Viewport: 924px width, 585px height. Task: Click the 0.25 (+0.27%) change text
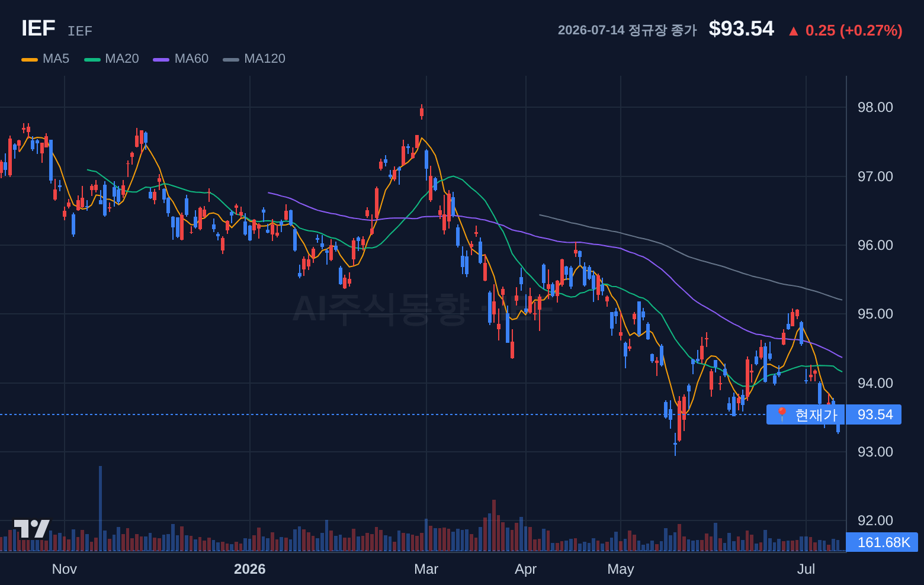[x=854, y=30]
